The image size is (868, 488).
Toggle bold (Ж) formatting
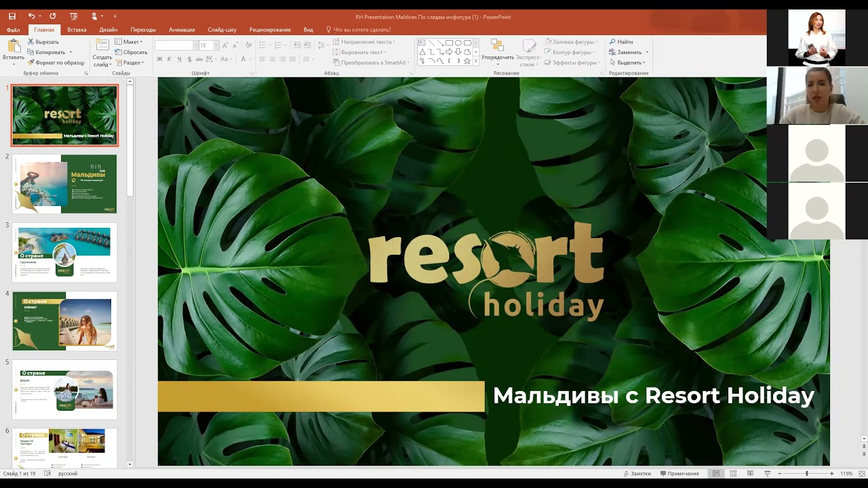point(159,60)
